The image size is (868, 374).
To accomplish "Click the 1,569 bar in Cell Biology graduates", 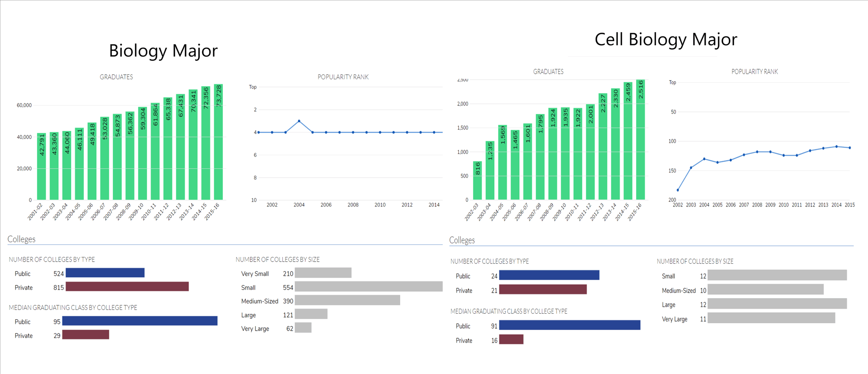I will [x=503, y=162].
